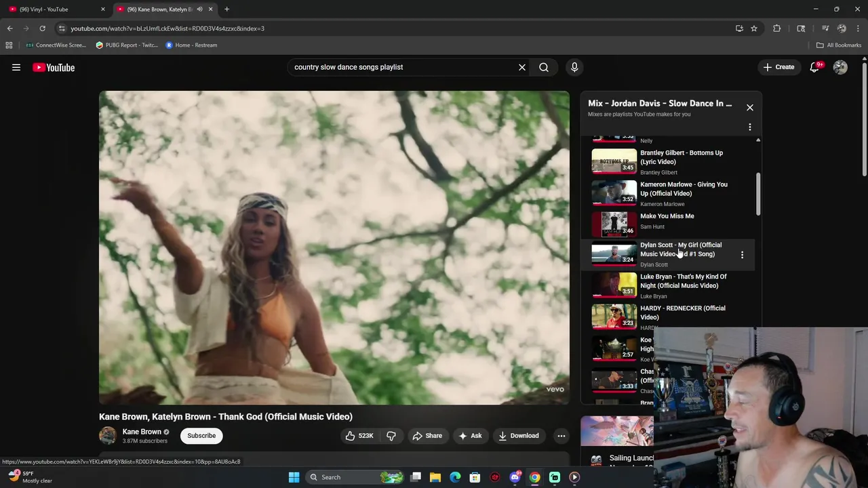Viewport: 868px width, 488px height.
Task: Dislike the Thank God video
Action: (x=391, y=436)
